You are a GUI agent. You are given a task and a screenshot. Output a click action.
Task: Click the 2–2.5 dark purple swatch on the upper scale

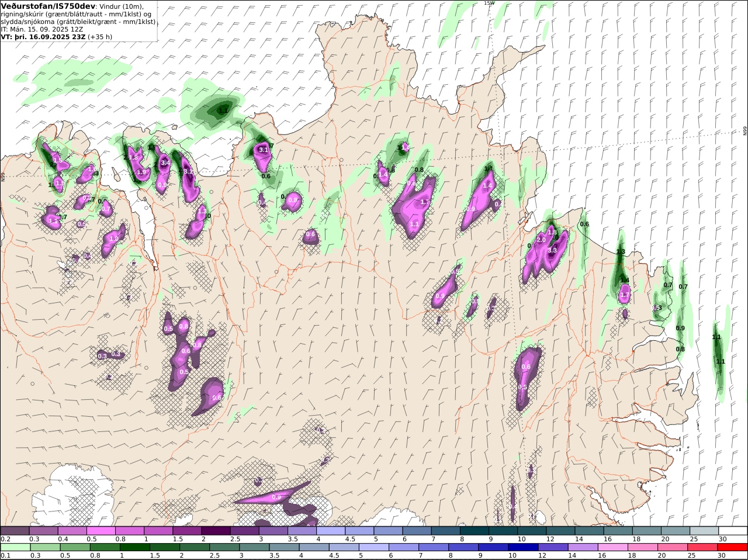pyautogui.click(x=216, y=530)
